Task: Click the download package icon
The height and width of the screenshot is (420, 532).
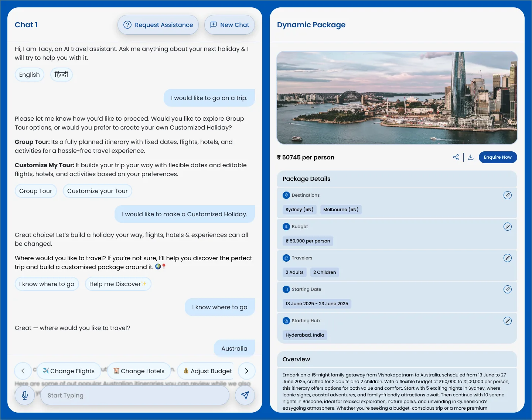Action: (471, 157)
